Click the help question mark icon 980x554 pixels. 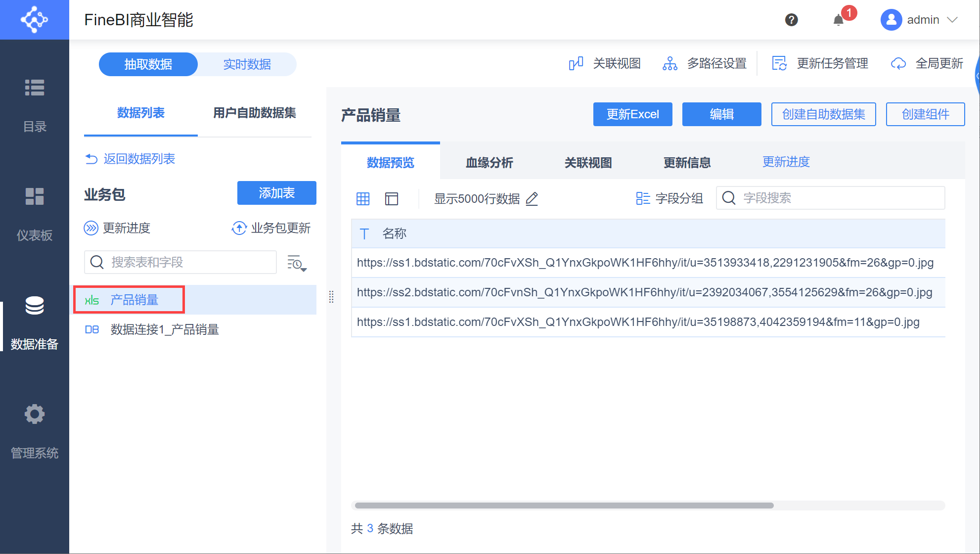point(791,20)
